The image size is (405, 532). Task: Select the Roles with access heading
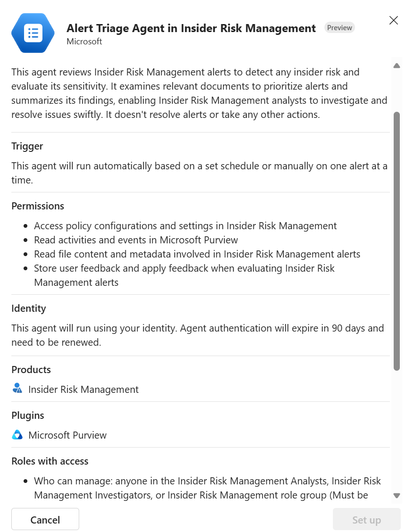coord(50,461)
